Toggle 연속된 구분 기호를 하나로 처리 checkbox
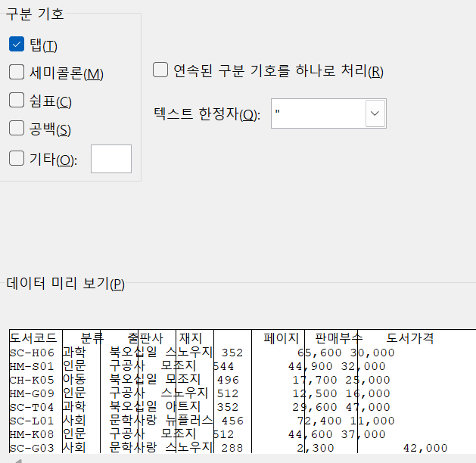Image resolution: width=476 pixels, height=463 pixels. 160,70
